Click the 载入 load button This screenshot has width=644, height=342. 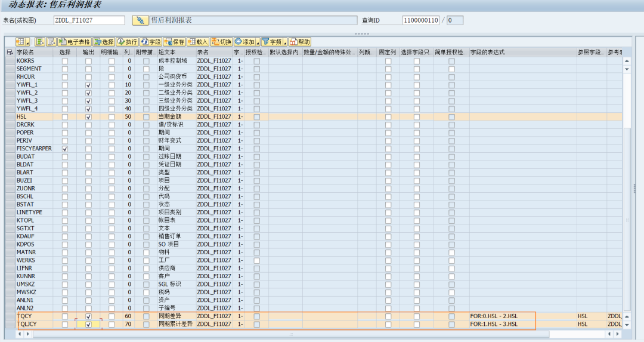(197, 42)
